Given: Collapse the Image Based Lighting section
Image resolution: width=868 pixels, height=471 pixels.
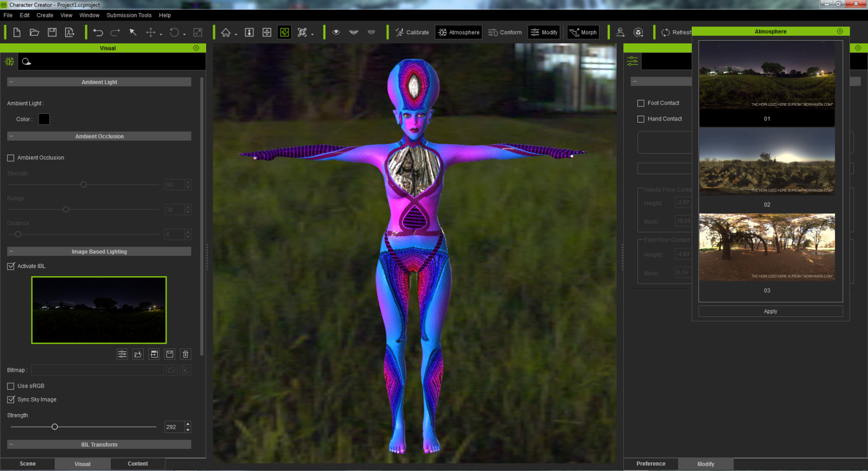Looking at the screenshot, I should [x=11, y=252].
